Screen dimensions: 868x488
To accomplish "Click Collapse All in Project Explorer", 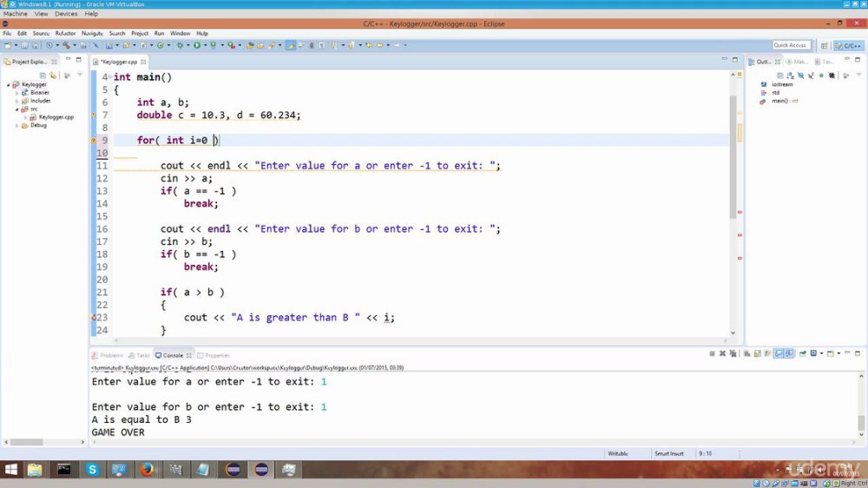I will click(43, 76).
